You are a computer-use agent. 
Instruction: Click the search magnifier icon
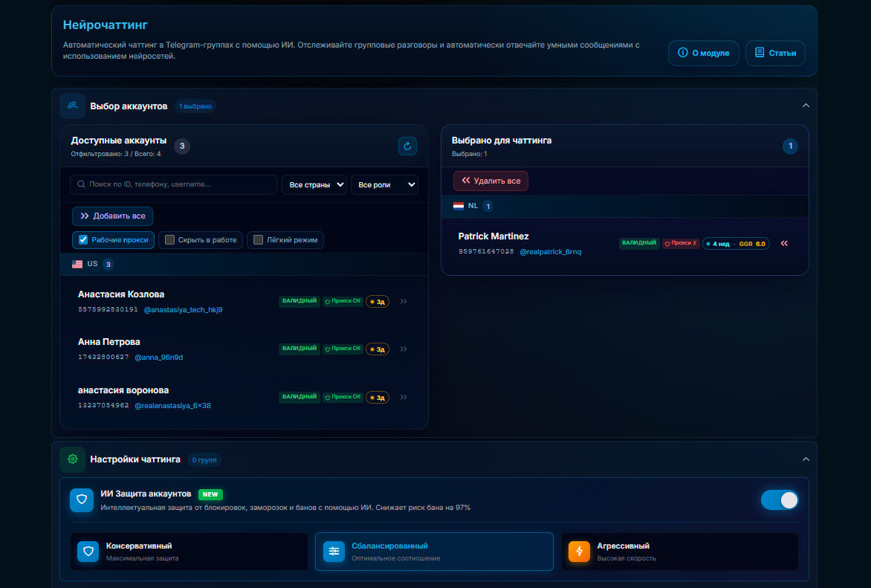point(81,184)
